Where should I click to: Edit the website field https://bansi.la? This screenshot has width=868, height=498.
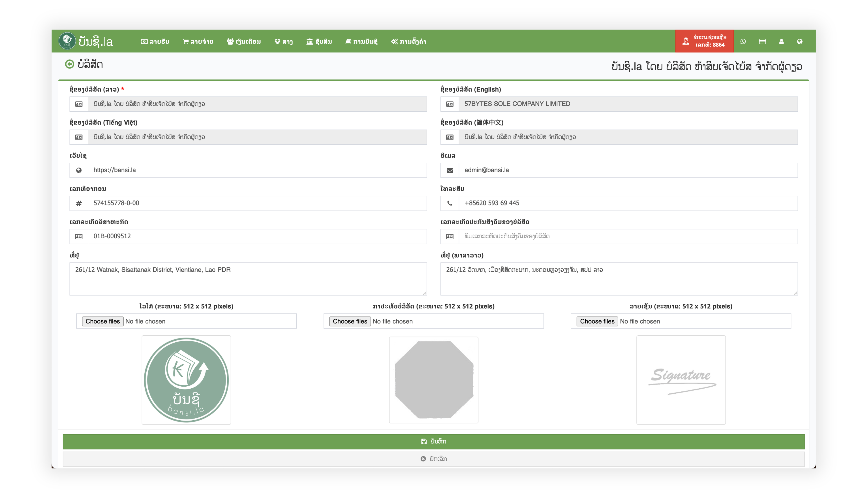point(257,170)
